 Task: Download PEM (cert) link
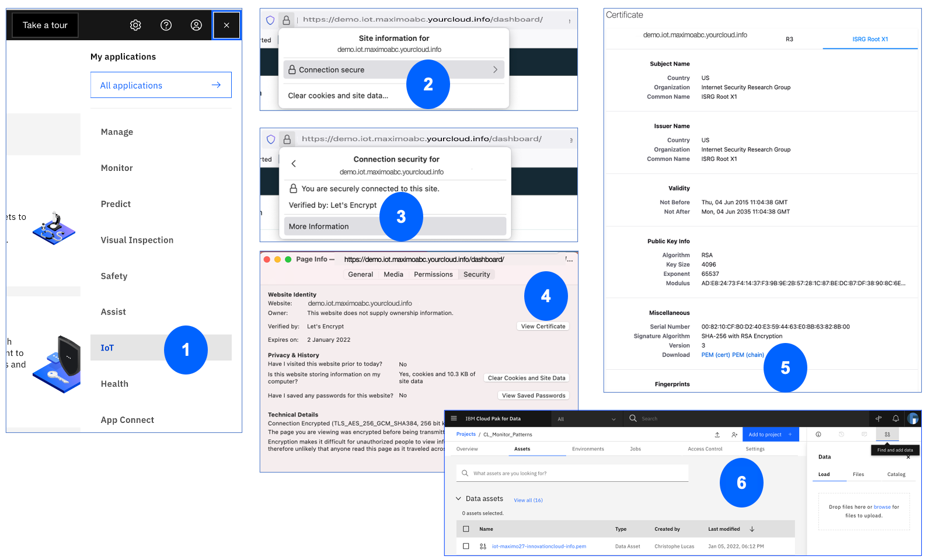tap(716, 355)
